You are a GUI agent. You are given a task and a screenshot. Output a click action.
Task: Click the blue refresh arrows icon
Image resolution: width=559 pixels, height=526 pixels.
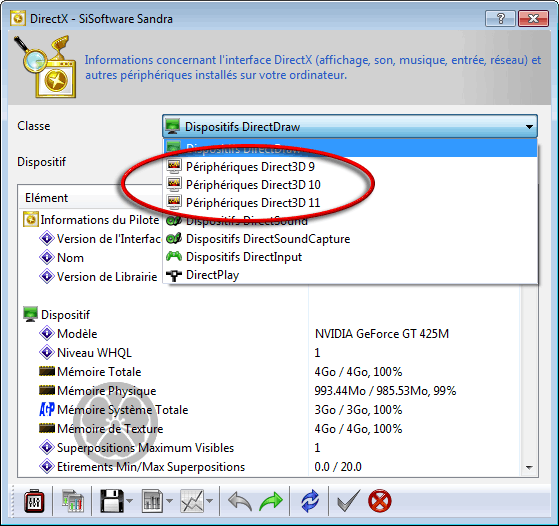[309, 501]
